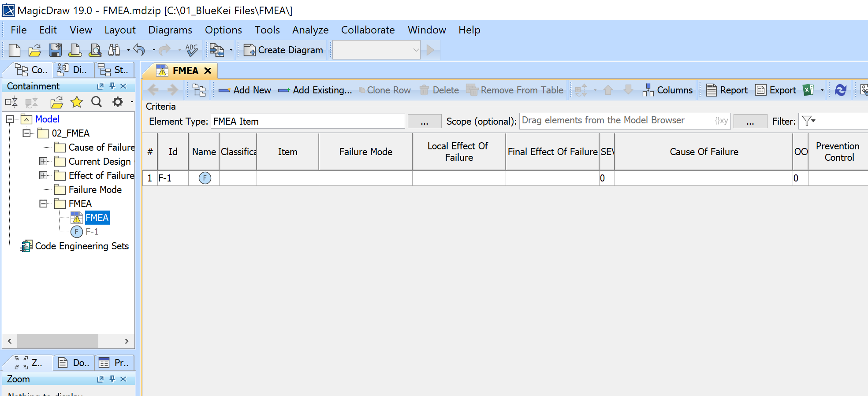868x396 pixels.
Task: Click the expand all icon in Containment toolbar
Action: tap(11, 103)
